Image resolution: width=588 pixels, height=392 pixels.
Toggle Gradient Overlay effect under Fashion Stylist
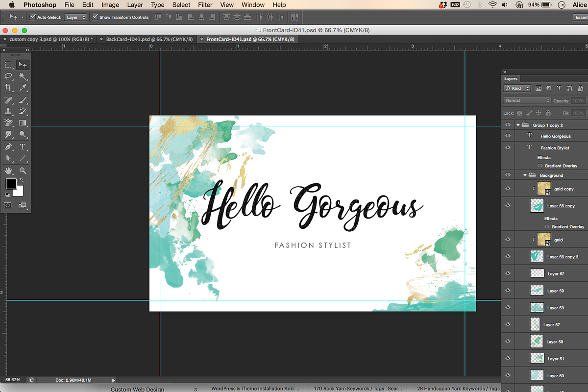[540, 166]
